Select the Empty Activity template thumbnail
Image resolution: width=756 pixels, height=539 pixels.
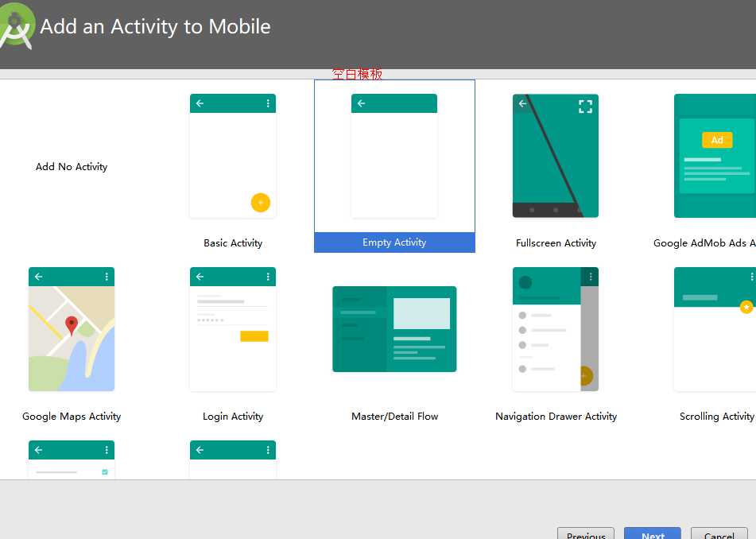click(394, 156)
